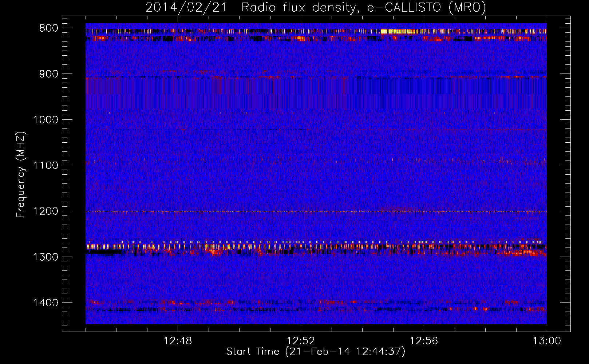Click the 12:48 time axis label
The image size is (589, 364).
[178, 341]
